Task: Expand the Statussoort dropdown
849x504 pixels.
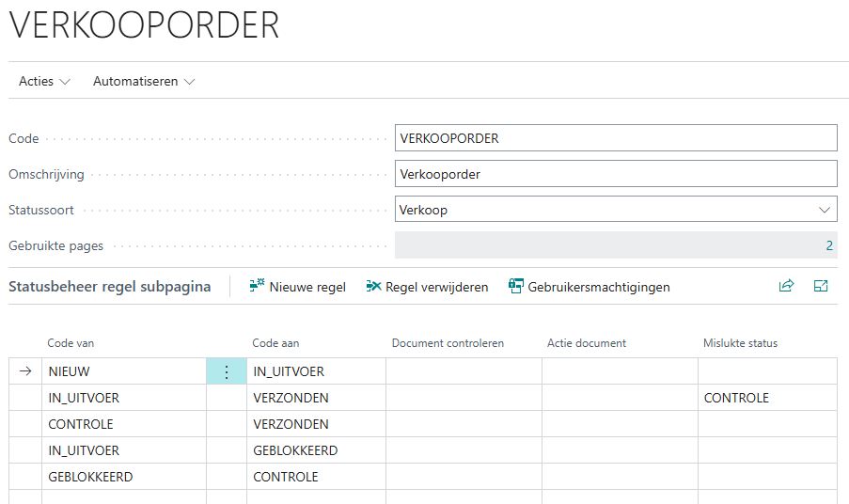Action: point(825,210)
